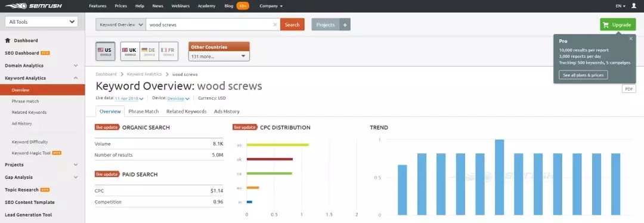Open the Ads History tab
644x223 pixels.
tap(227, 112)
